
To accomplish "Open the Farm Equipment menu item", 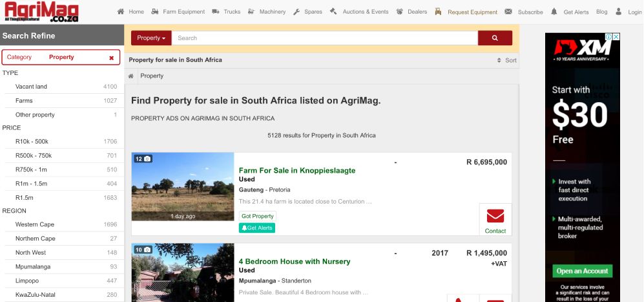I will 183,12.
